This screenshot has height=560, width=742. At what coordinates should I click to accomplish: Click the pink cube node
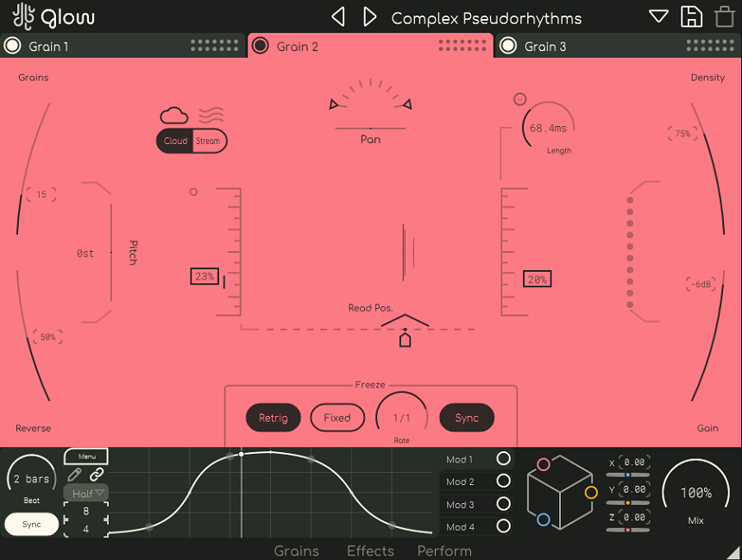pos(544,464)
